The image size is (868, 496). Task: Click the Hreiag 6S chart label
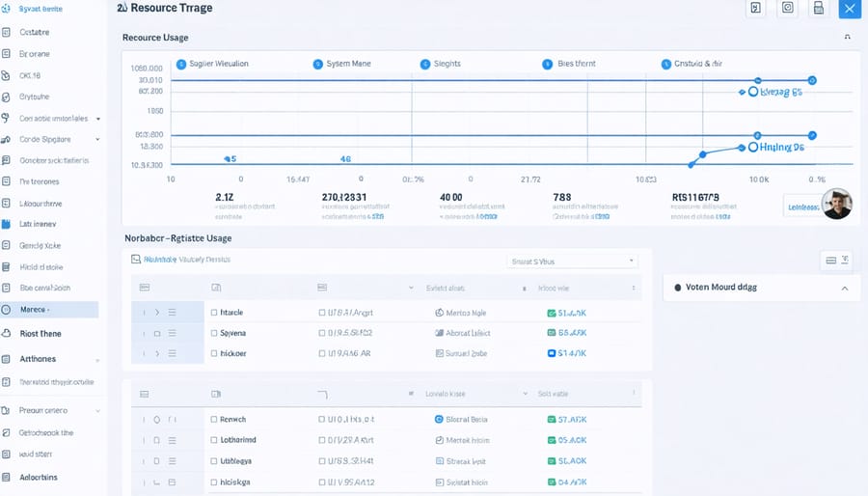point(780,92)
